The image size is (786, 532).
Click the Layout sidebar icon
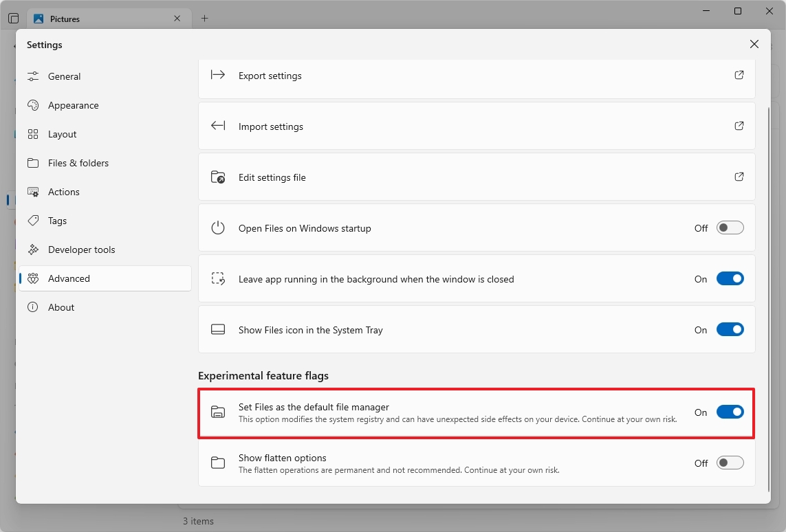click(33, 134)
